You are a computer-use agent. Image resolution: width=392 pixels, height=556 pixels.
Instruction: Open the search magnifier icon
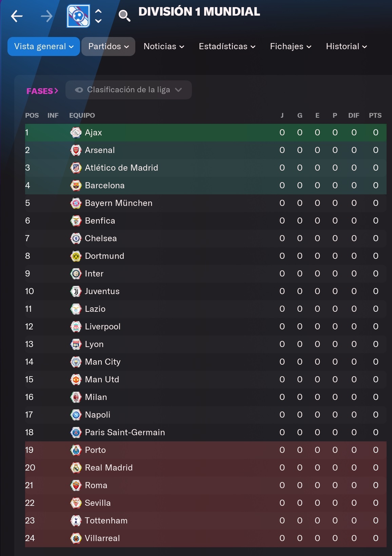pos(124,16)
